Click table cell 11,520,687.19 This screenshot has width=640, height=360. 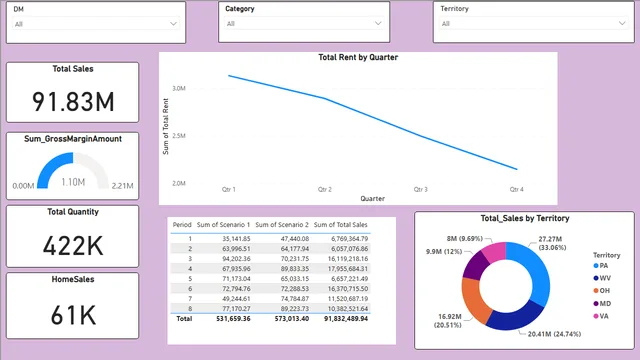[x=348, y=299]
